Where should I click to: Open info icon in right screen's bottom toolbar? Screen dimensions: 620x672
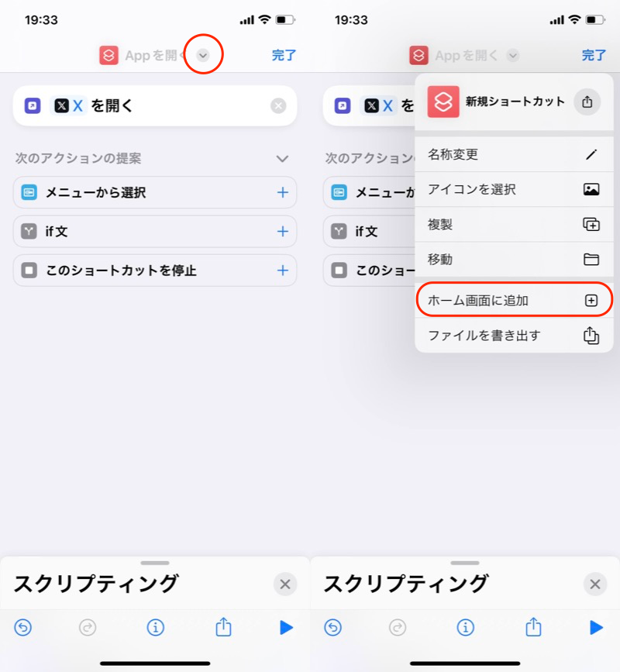click(x=465, y=627)
